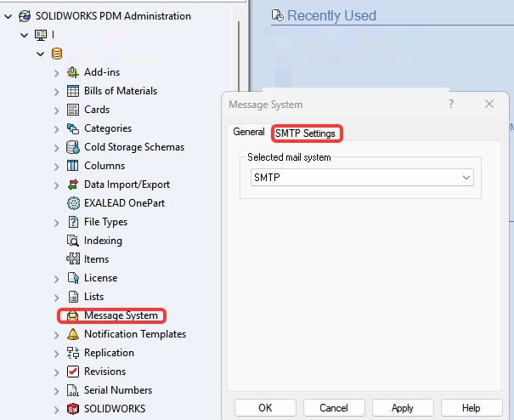Click the Lists document icon
Viewport: 514px width, 420px height.
(x=73, y=297)
